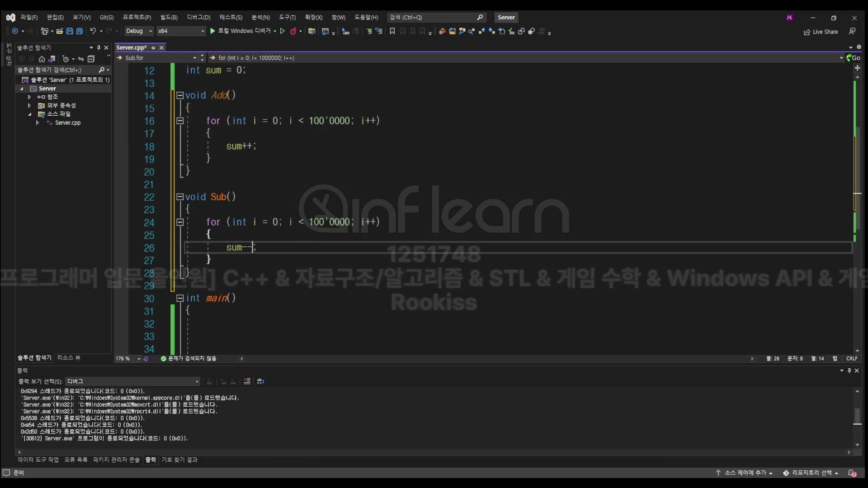Toggle word wrap in the Output panel
868x488 pixels.
coord(260,381)
